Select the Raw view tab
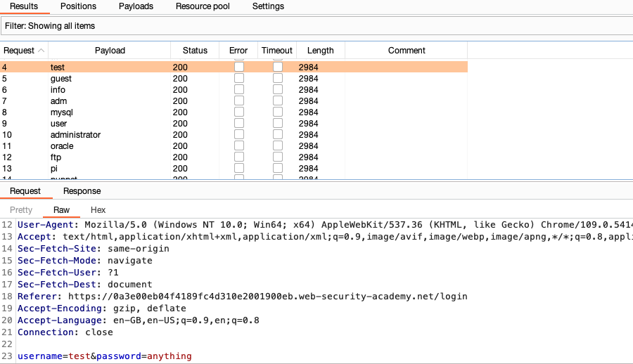 [61, 210]
